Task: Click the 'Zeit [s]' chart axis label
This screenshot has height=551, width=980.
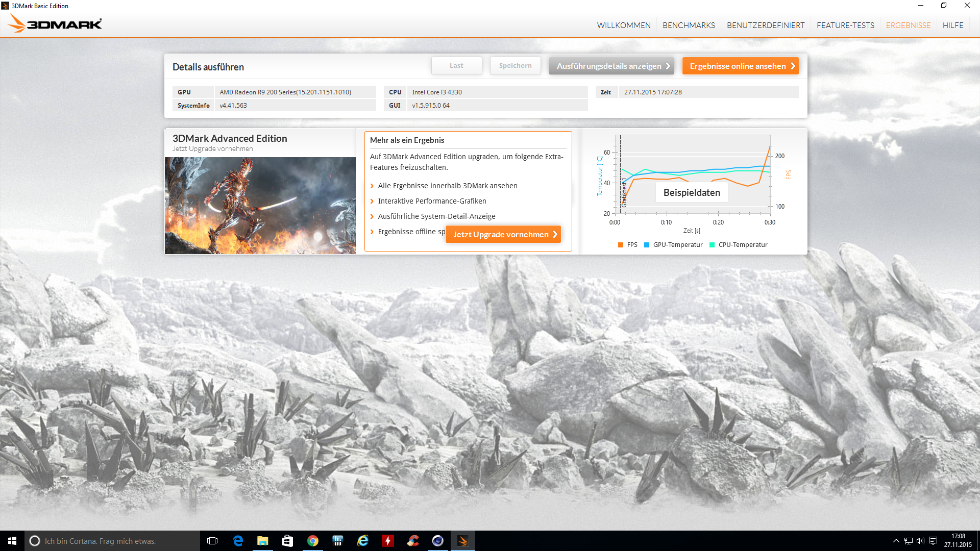Action: coord(692,231)
